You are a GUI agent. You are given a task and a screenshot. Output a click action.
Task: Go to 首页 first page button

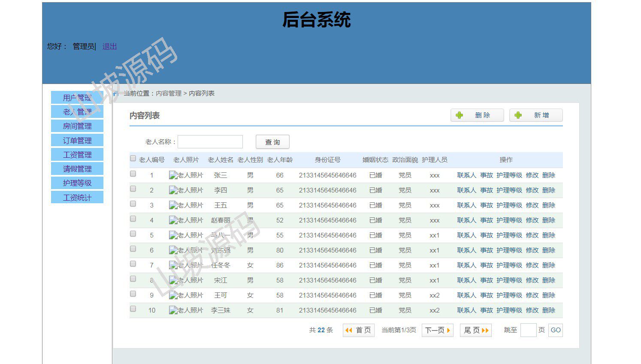[x=358, y=330]
